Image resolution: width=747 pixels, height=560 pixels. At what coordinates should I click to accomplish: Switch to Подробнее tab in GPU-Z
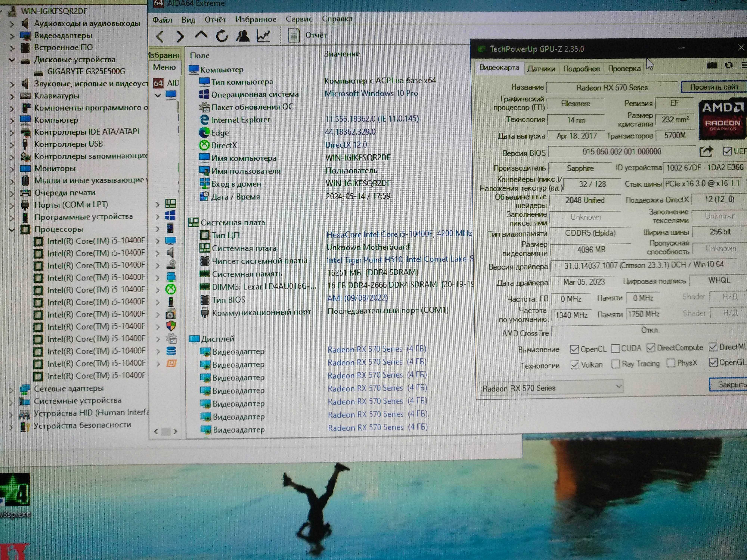[x=582, y=69]
